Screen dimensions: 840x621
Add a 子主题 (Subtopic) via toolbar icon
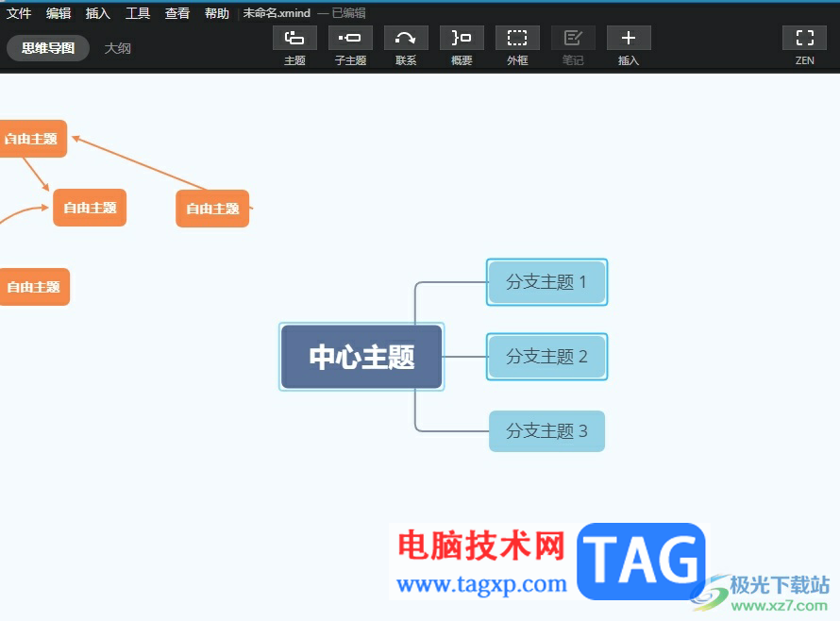350,38
